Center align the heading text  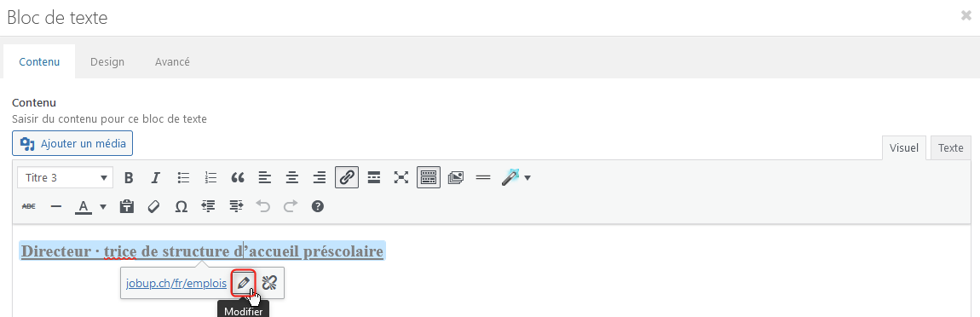[292, 177]
